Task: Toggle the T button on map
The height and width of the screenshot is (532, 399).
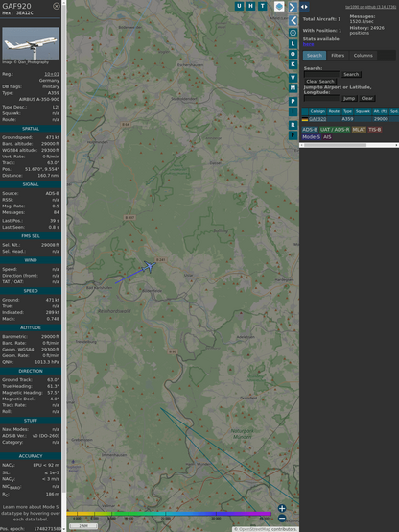Action: (x=263, y=6)
